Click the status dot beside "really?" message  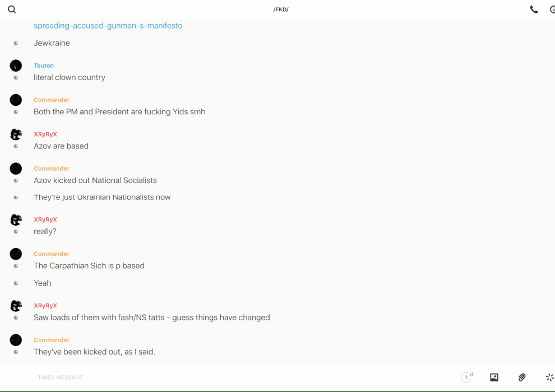[x=16, y=232]
